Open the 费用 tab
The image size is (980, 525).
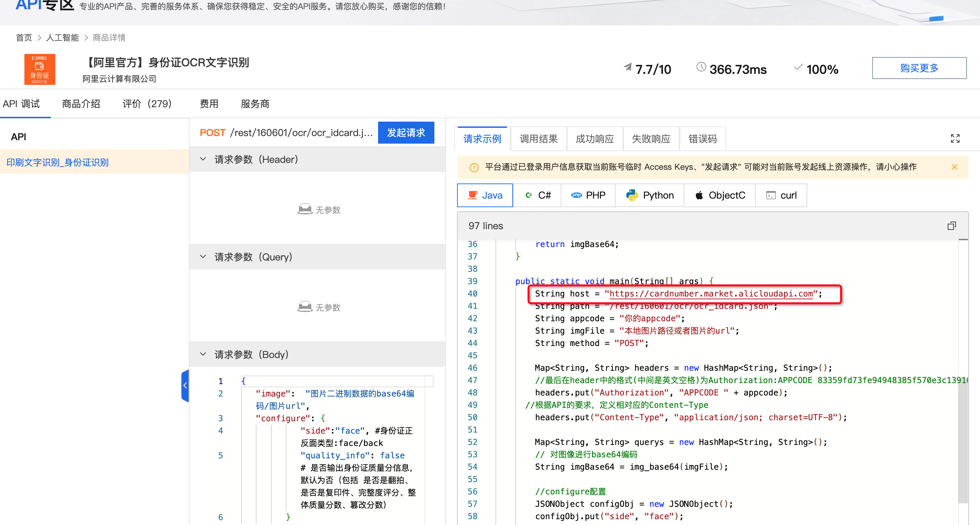209,103
